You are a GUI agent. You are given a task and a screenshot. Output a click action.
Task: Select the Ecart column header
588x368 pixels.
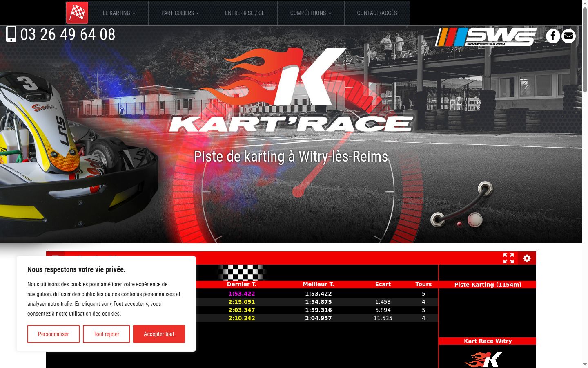pos(383,284)
